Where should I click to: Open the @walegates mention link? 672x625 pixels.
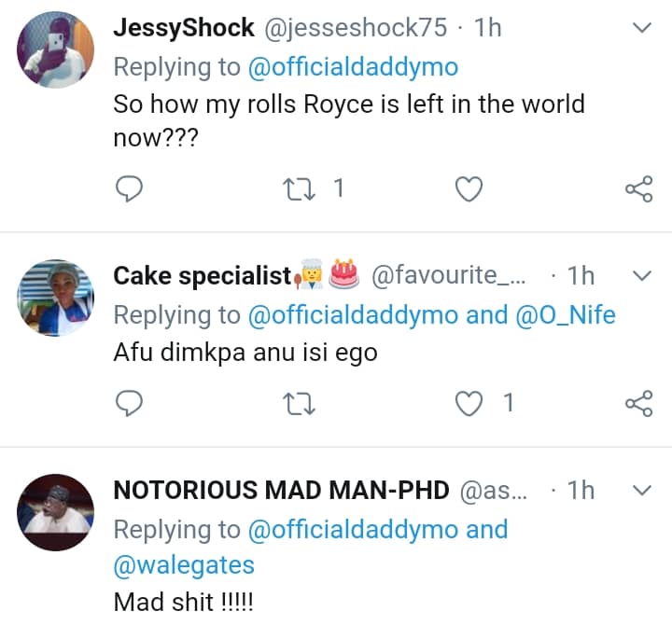point(184,565)
